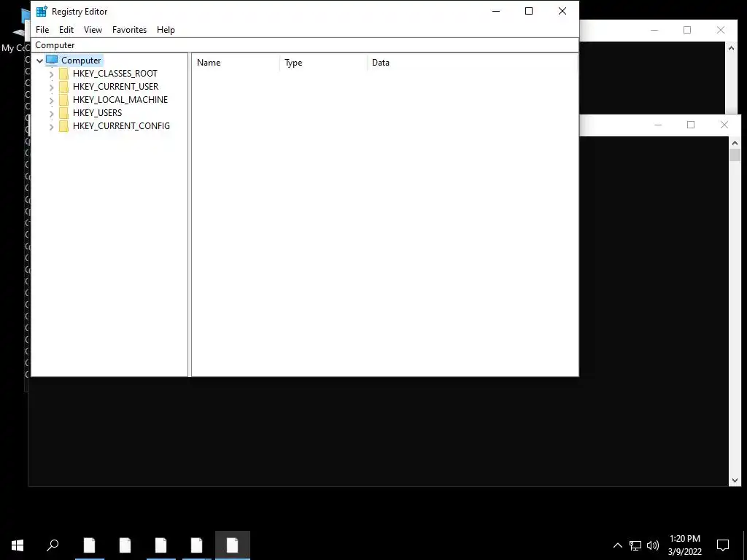This screenshot has width=747, height=560.
Task: Close the Registry Editor window
Action: [x=562, y=11]
